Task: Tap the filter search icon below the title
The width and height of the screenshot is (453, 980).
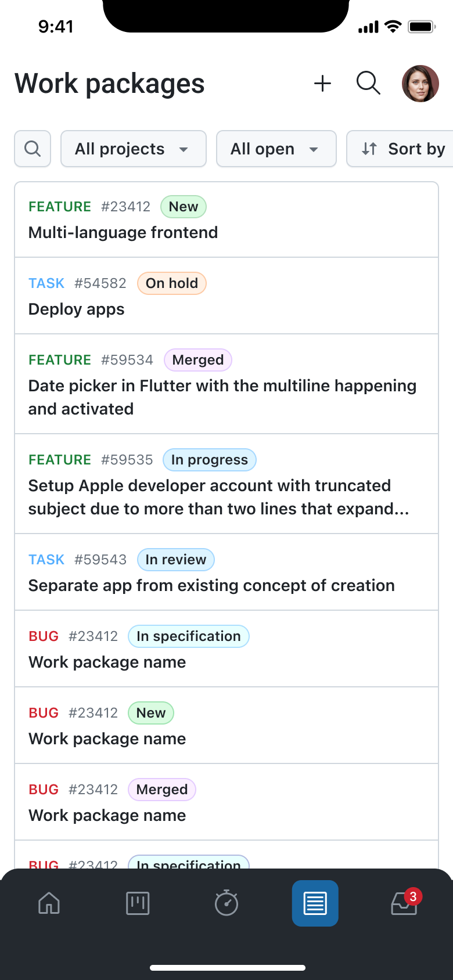Action: pyautogui.click(x=32, y=149)
